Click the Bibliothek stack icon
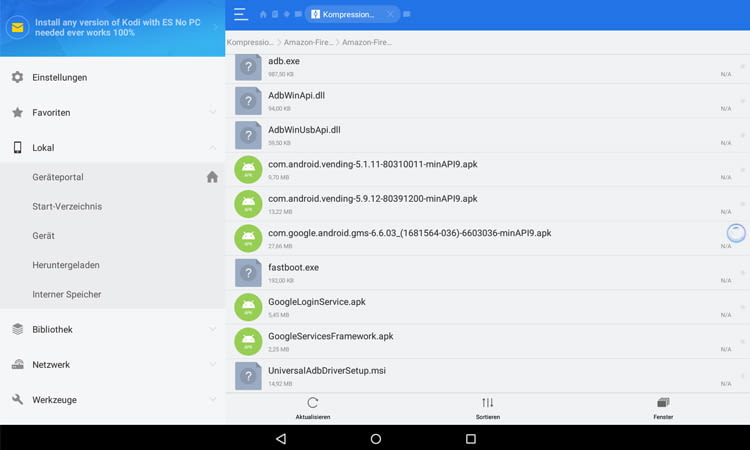Viewport: 750px width, 450px height. point(18,329)
